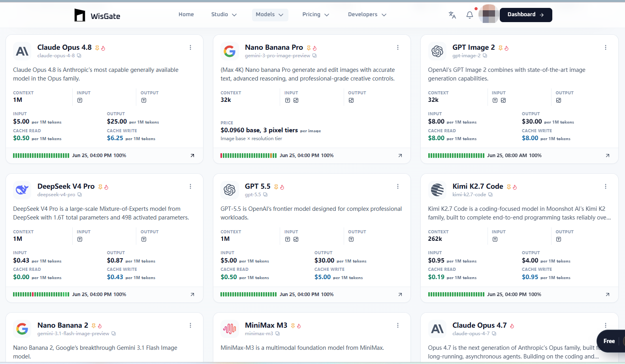Screen dimensions: 625x364
Task: Open the Home page
Action: (186, 15)
